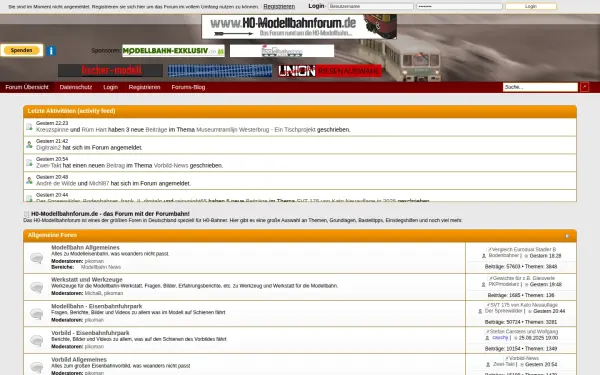The image size is (600, 375).
Task: Open the Registrieren item in the navigation bar
Action: pyautogui.click(x=144, y=87)
